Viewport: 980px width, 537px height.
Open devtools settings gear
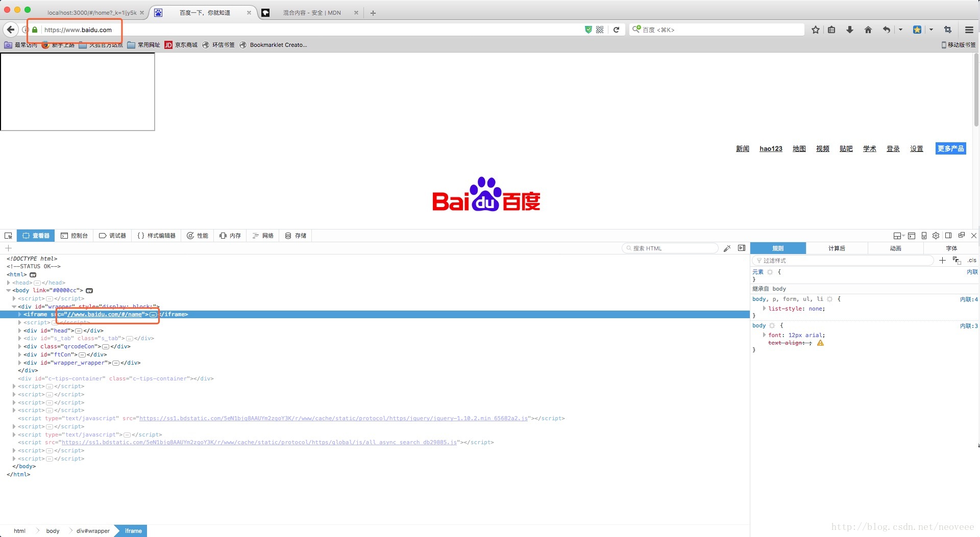tap(936, 236)
